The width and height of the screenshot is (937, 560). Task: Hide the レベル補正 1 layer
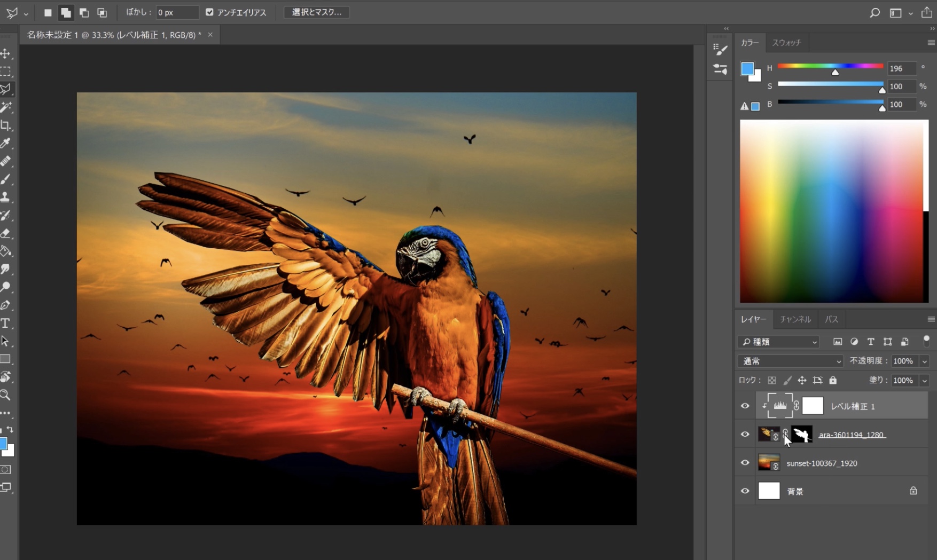pyautogui.click(x=745, y=406)
